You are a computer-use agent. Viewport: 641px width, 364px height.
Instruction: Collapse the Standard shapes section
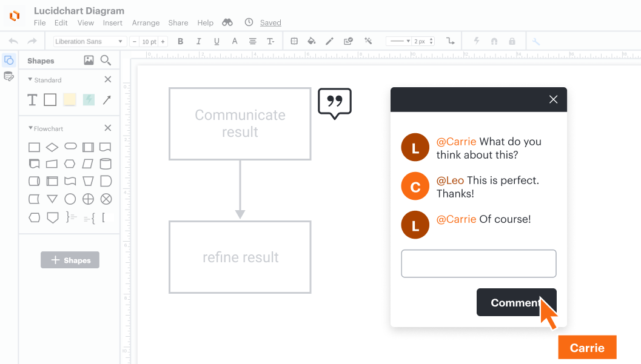pos(31,79)
